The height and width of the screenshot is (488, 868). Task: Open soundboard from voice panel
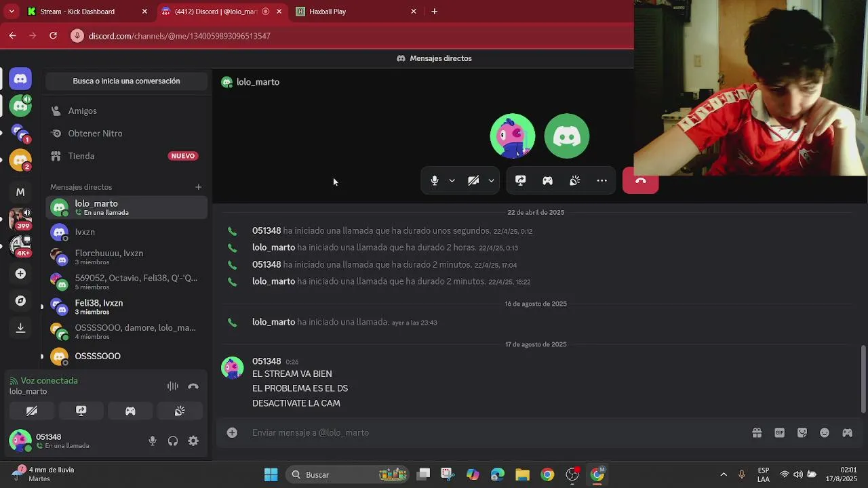pos(180,411)
